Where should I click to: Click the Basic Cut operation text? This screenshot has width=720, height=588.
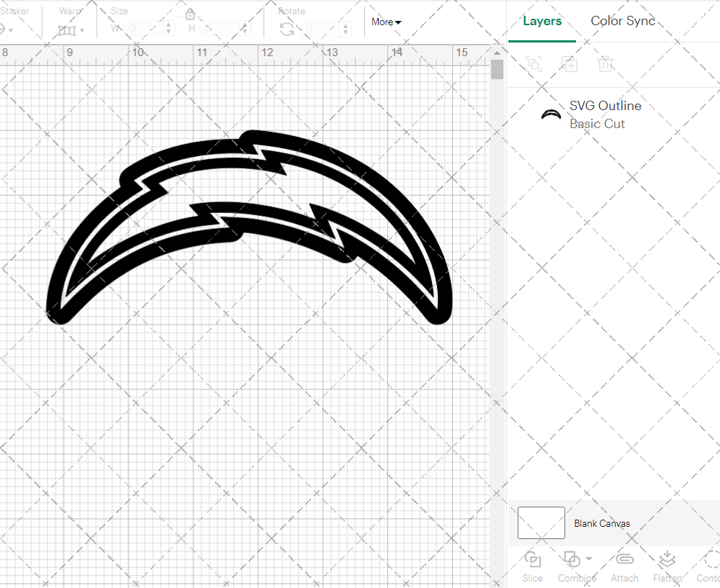click(x=597, y=124)
